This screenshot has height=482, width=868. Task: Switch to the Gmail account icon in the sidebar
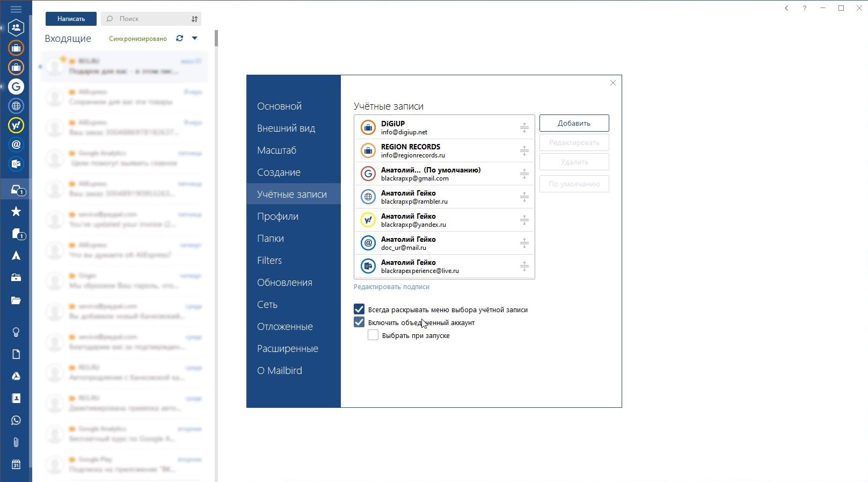point(16,87)
